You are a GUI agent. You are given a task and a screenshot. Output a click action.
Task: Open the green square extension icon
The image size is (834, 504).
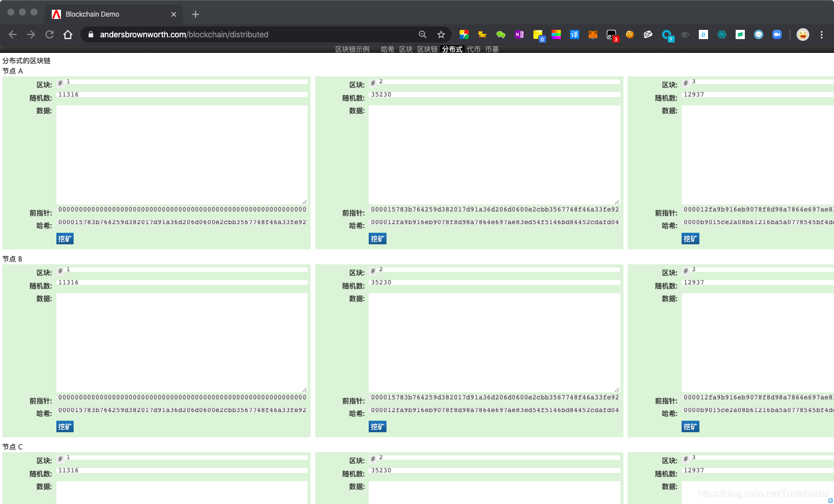(740, 34)
